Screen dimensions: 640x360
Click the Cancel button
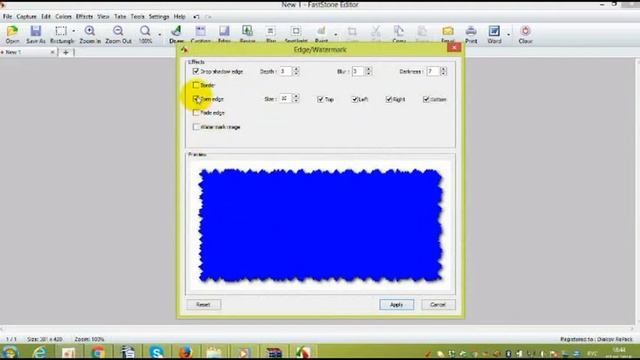click(438, 304)
